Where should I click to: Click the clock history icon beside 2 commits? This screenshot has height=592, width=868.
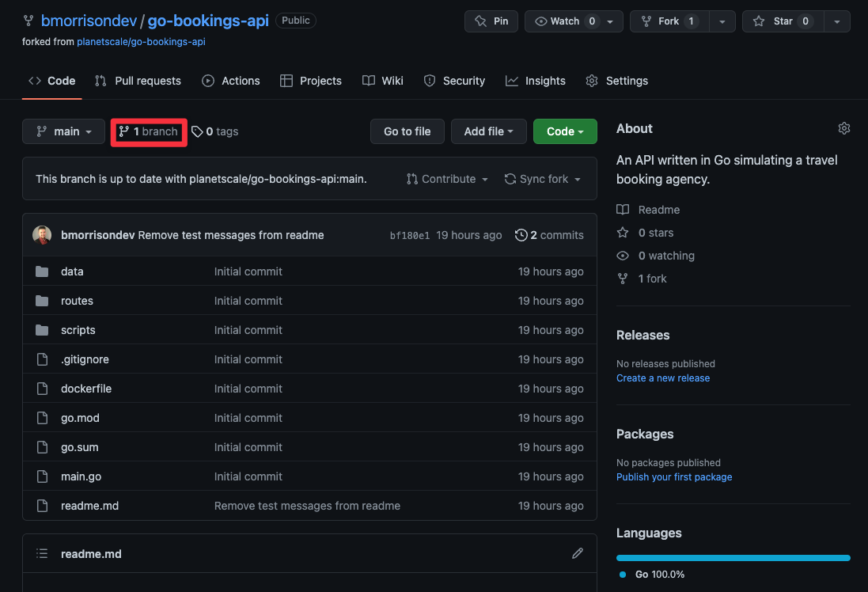521,235
